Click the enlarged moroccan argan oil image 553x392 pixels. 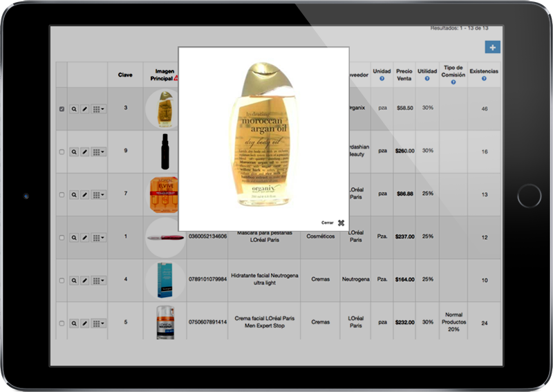263,135
